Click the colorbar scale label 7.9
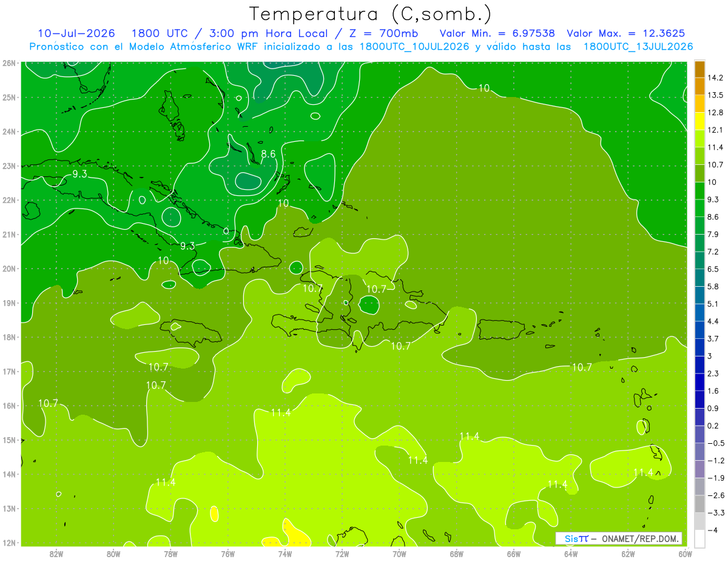728x562 pixels. click(715, 234)
